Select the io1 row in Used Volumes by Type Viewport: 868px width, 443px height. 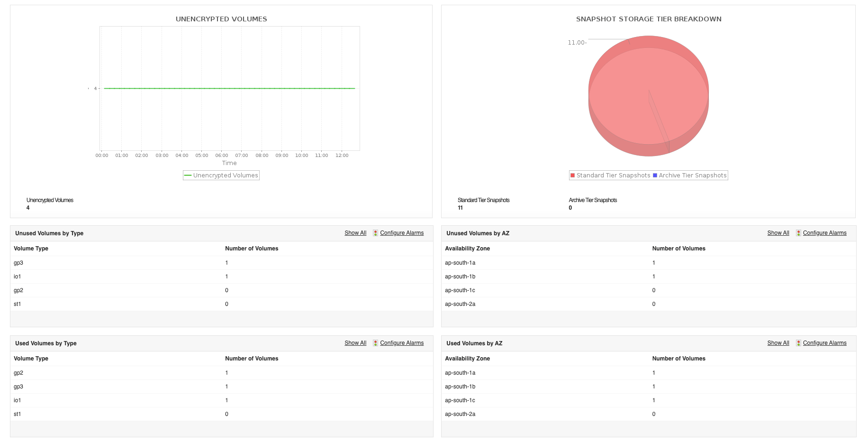coord(222,400)
